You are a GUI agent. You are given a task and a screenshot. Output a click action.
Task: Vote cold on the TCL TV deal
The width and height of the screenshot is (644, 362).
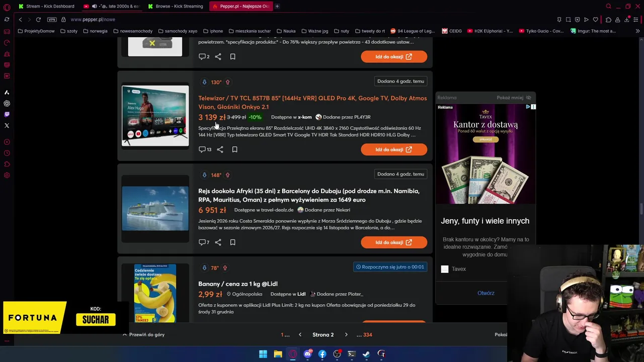tap(204, 82)
